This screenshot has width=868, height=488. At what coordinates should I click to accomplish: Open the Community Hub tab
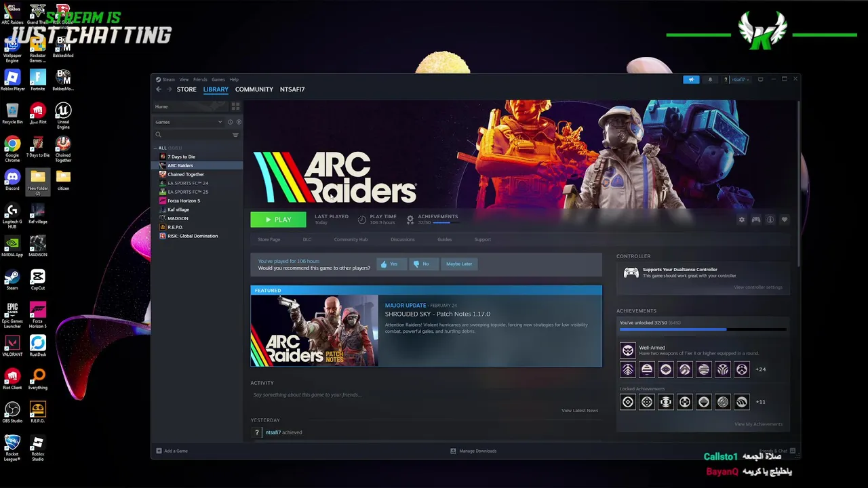click(x=351, y=239)
